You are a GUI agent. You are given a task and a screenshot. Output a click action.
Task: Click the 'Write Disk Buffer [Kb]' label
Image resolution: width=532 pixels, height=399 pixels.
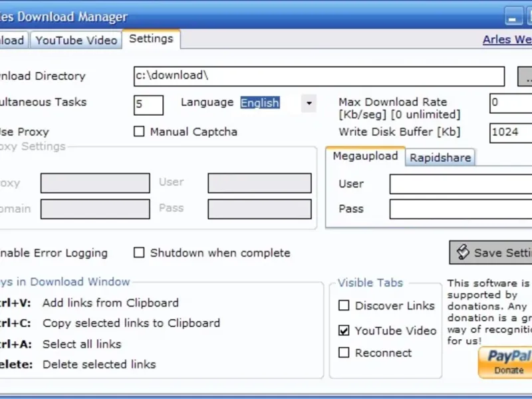click(x=400, y=132)
